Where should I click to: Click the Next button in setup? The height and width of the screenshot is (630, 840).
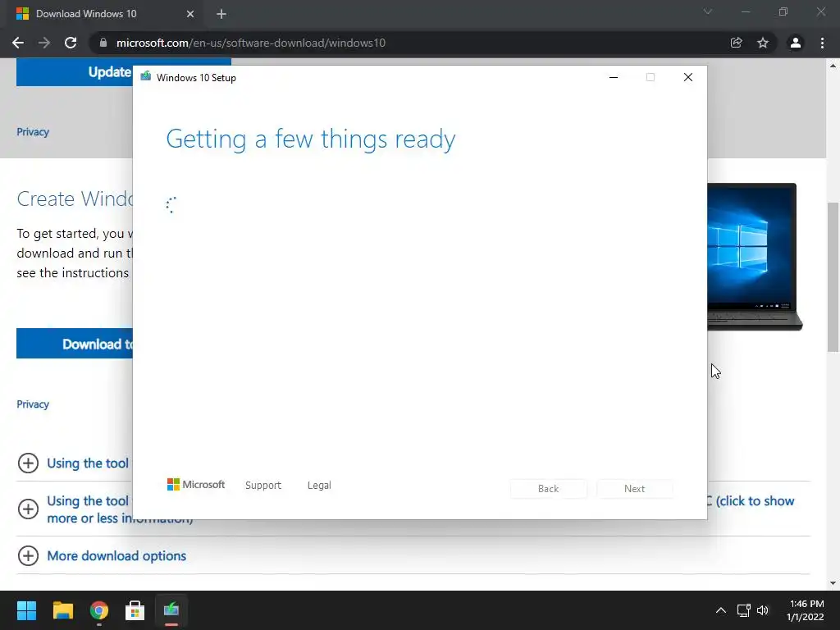(x=634, y=489)
